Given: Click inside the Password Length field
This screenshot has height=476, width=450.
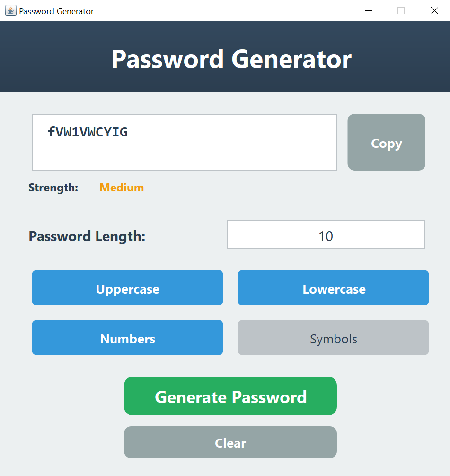Looking at the screenshot, I should pyautogui.click(x=326, y=234).
